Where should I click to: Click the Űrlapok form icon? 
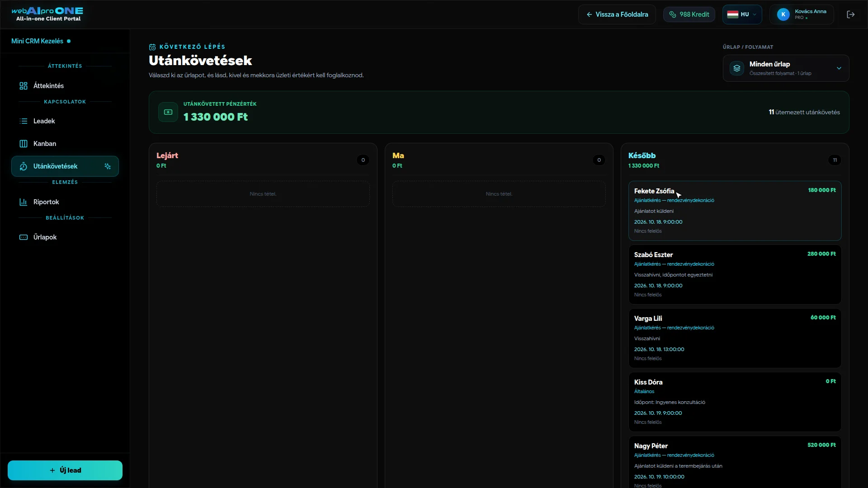(x=24, y=237)
